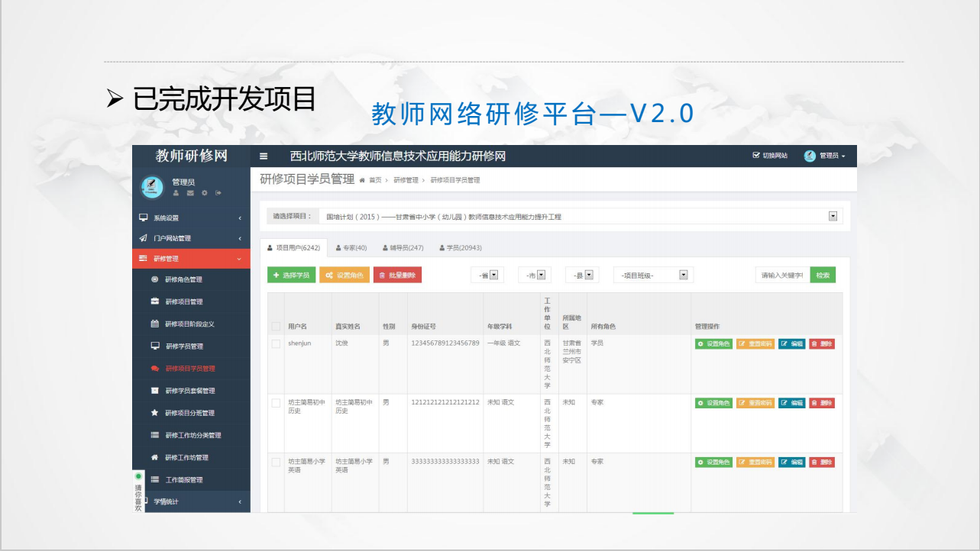Click the paper plane icon beside 门户网站管理
This screenshot has height=551, width=980.
(x=143, y=238)
